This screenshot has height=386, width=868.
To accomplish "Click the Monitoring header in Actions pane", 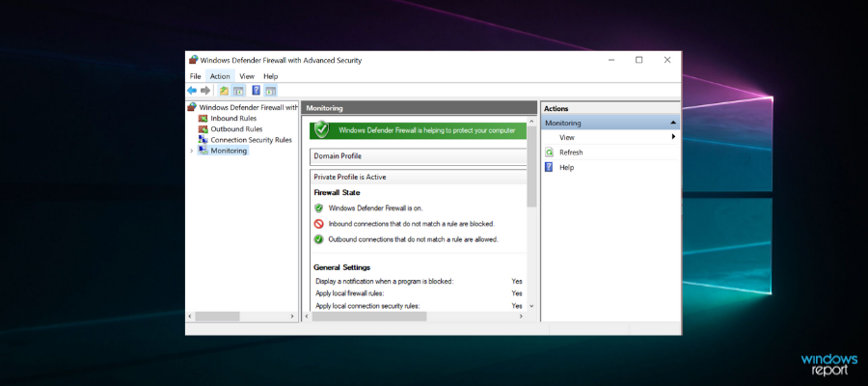I will [x=610, y=123].
